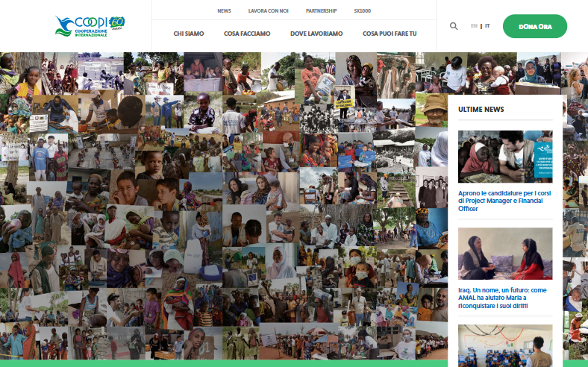Click the COOPI logo in header
Viewport: 588px width, 367px height.
[90, 26]
